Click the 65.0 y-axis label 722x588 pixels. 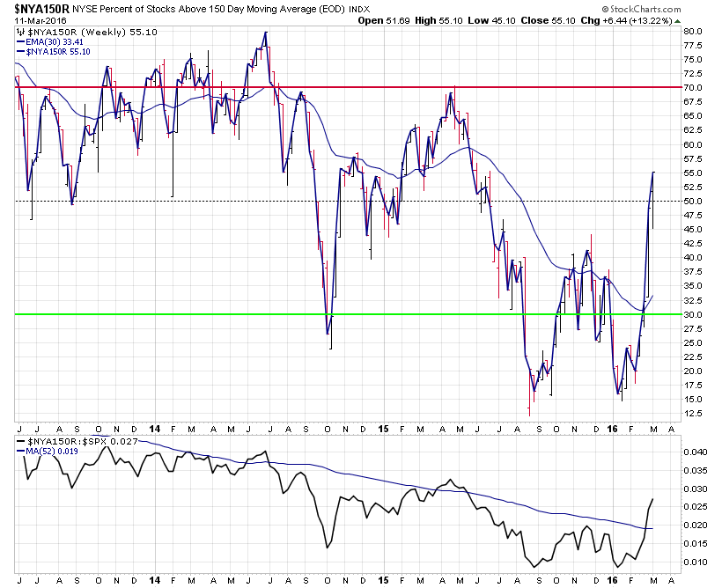click(693, 116)
